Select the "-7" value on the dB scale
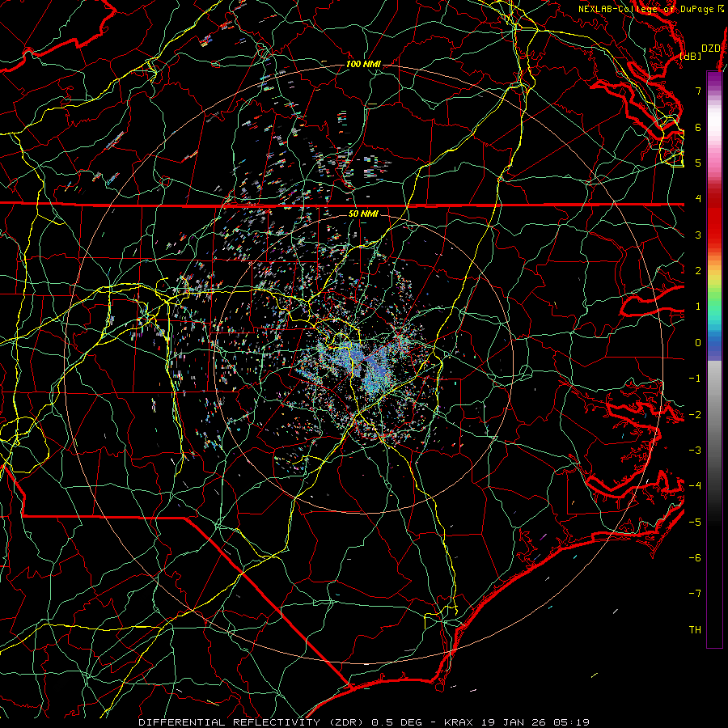The width and height of the screenshot is (728, 728). 695,594
